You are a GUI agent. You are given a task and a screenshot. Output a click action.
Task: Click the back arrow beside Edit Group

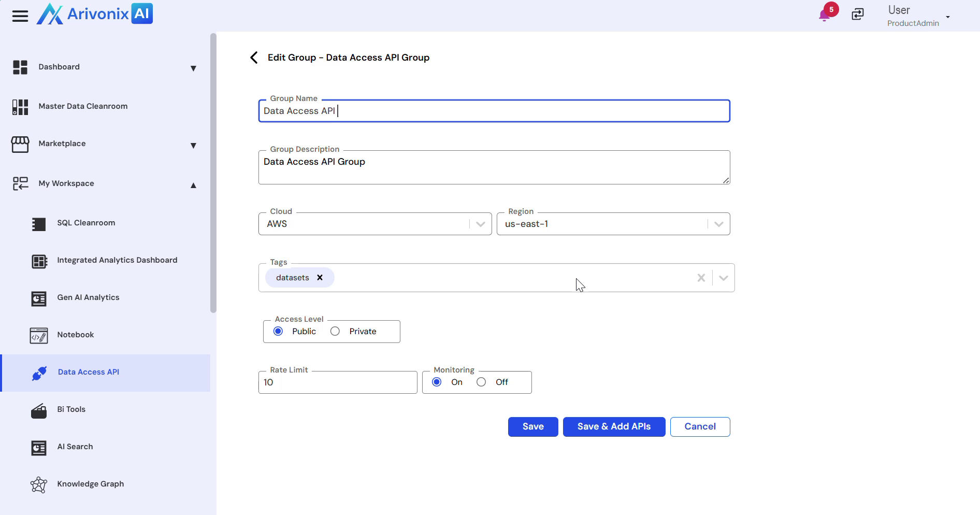click(254, 58)
